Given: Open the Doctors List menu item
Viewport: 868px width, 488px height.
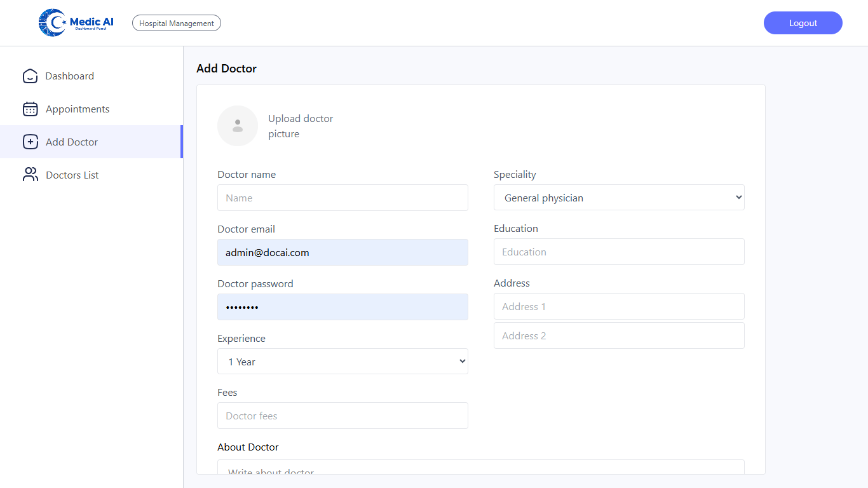Looking at the screenshot, I should click(x=72, y=175).
